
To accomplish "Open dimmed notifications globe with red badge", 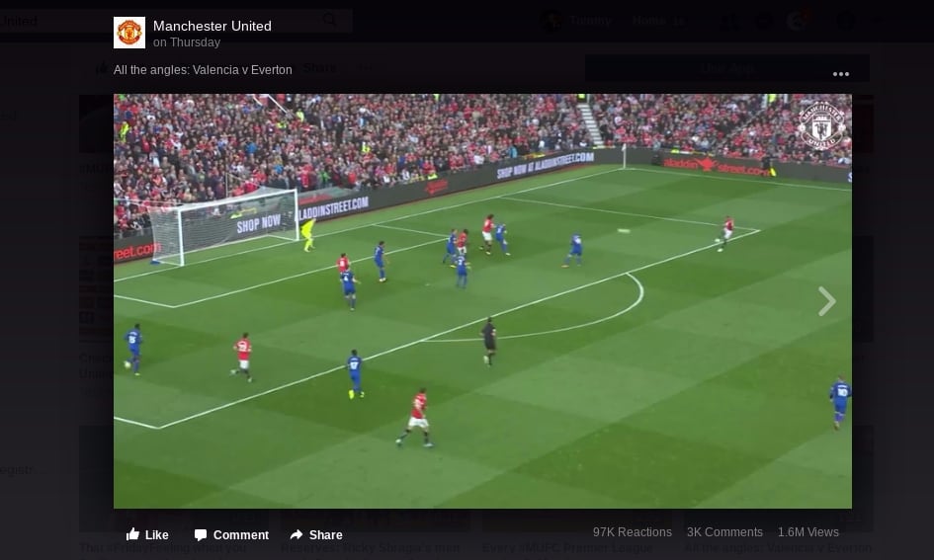I will click(799, 20).
